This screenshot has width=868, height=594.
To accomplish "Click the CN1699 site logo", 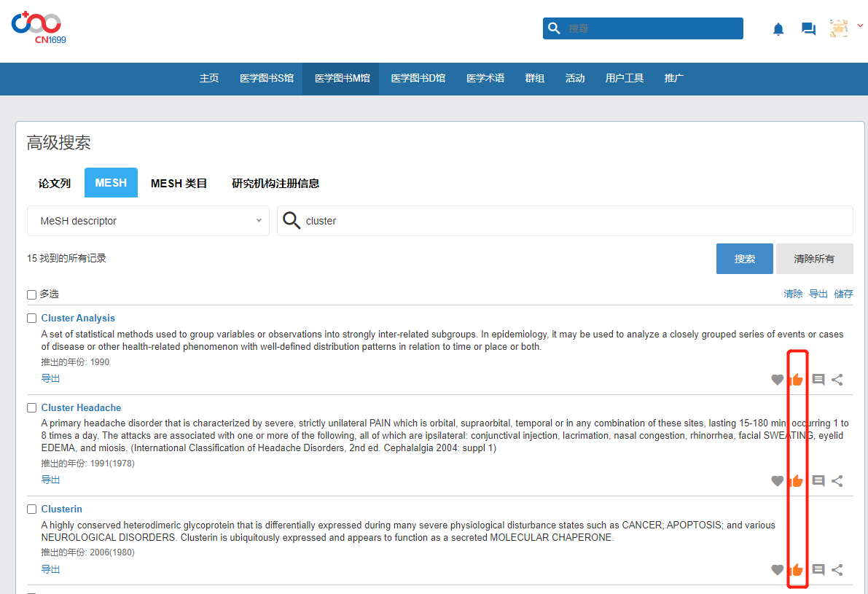I will tap(38, 27).
